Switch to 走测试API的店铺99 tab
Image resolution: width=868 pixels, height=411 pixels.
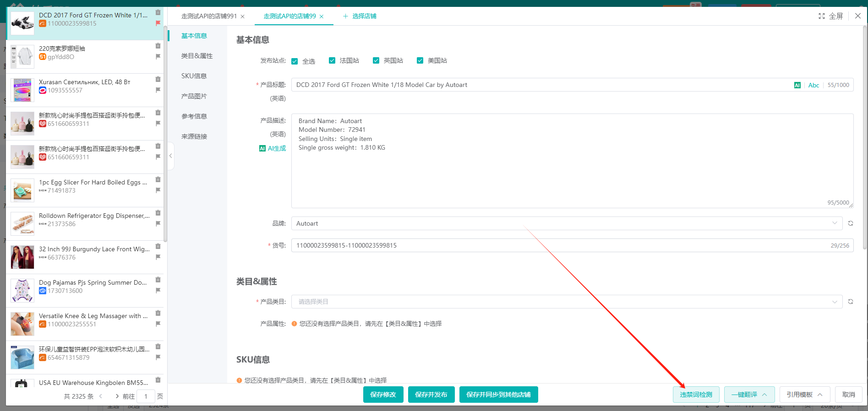(289, 16)
